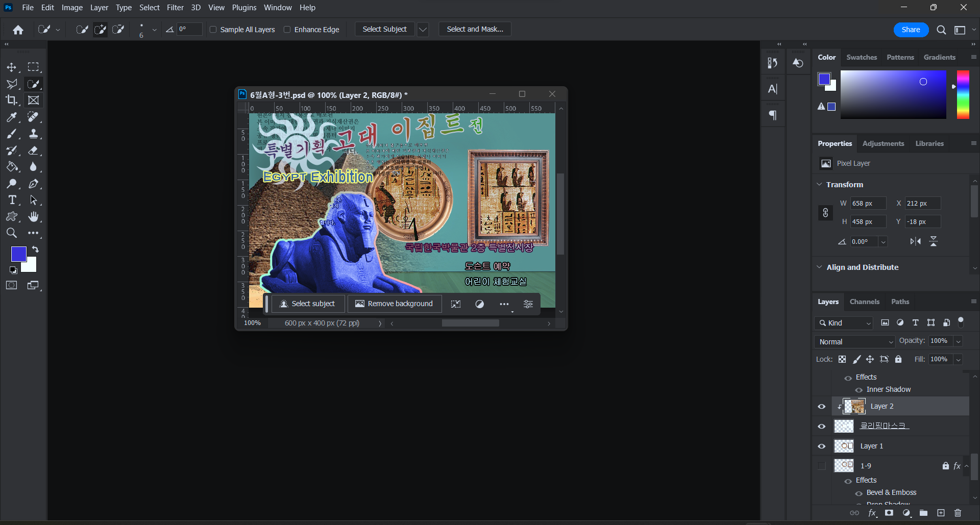
Task: Select the Horizontal Type tool
Action: (11, 200)
